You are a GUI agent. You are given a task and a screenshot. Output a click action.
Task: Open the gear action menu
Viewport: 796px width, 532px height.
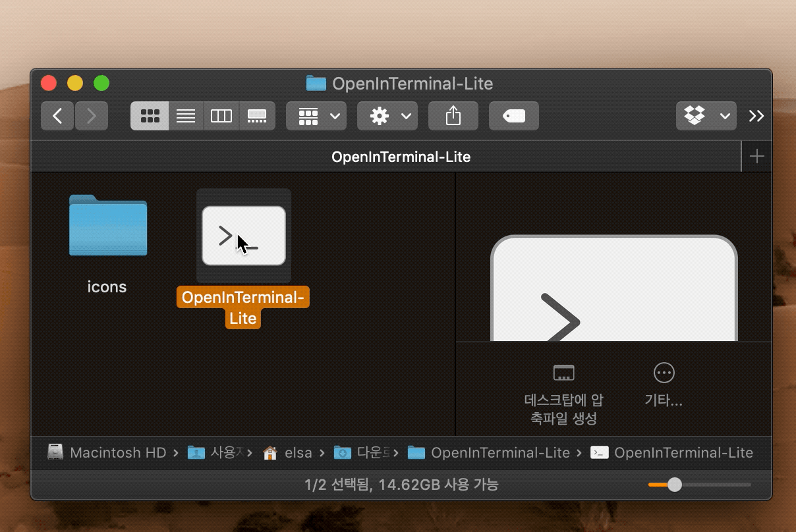[387, 117]
